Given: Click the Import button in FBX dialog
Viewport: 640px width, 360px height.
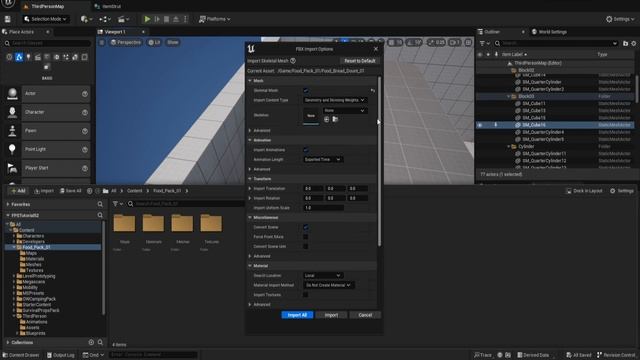Looking at the screenshot, I should [x=331, y=315].
